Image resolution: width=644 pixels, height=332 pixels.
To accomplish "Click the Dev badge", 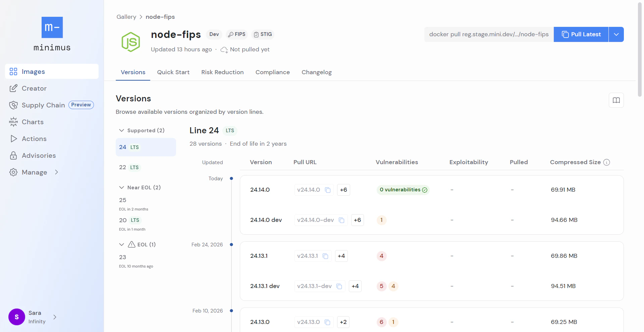I will (x=214, y=34).
